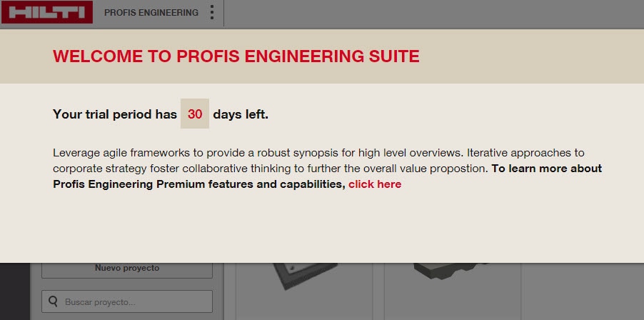Click the empty area of the top header bar
This screenshot has height=320, width=644.
428,13
